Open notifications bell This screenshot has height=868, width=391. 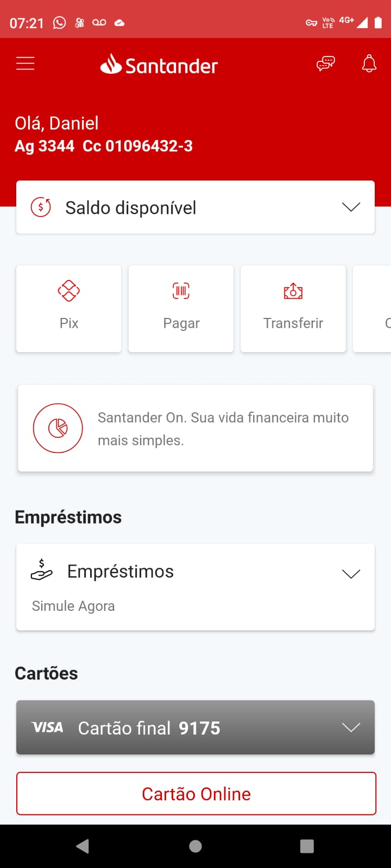pyautogui.click(x=369, y=64)
